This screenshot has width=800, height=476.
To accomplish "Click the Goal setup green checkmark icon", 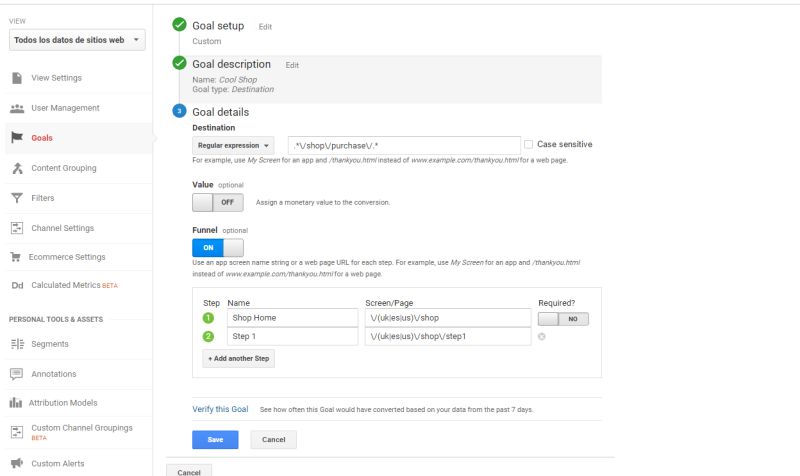I will (x=179, y=24).
